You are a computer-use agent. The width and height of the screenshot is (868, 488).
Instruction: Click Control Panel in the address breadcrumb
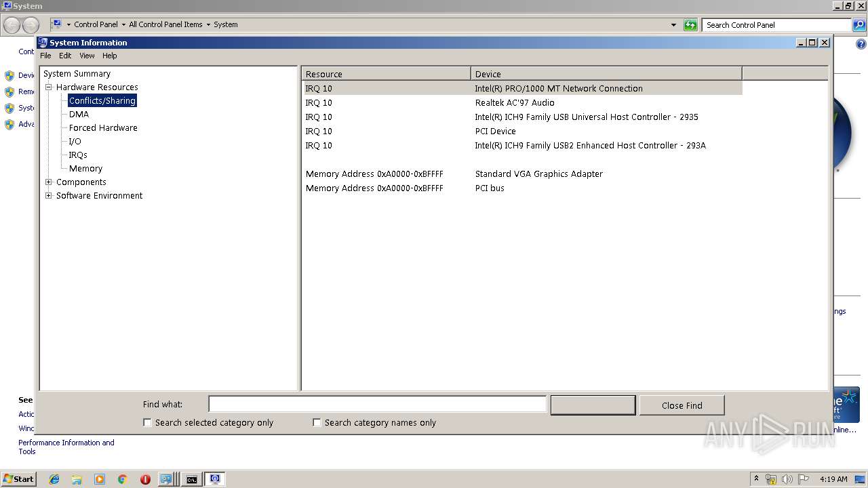pyautogui.click(x=96, y=24)
